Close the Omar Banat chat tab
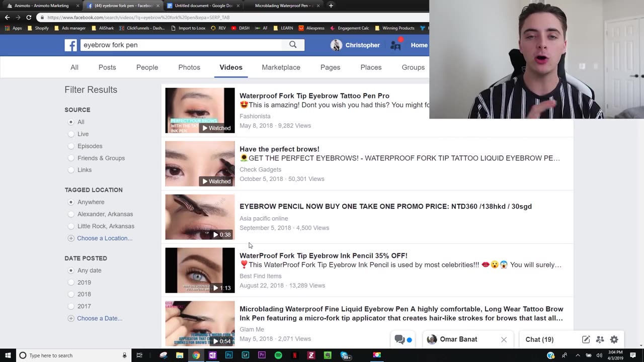The image size is (644, 362). (x=504, y=339)
